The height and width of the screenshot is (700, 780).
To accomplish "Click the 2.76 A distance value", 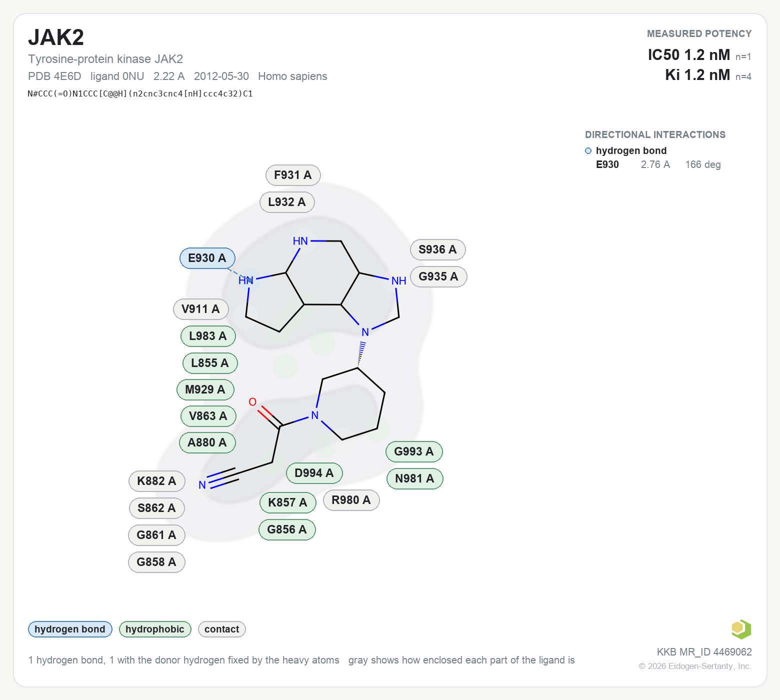I will point(655,164).
